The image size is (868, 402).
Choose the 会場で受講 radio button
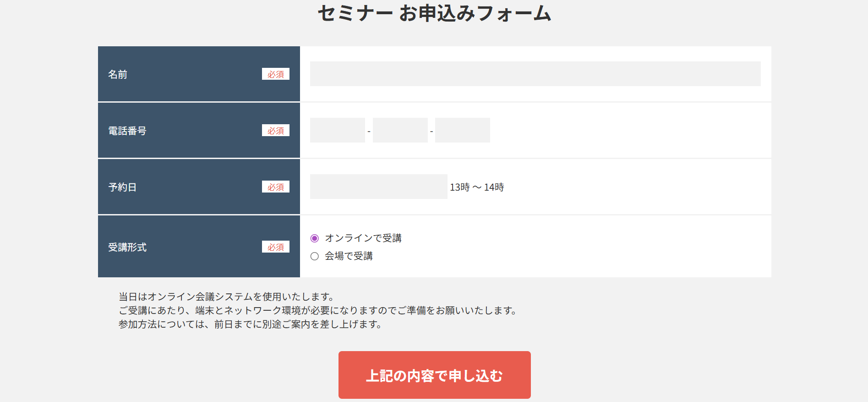(x=315, y=256)
